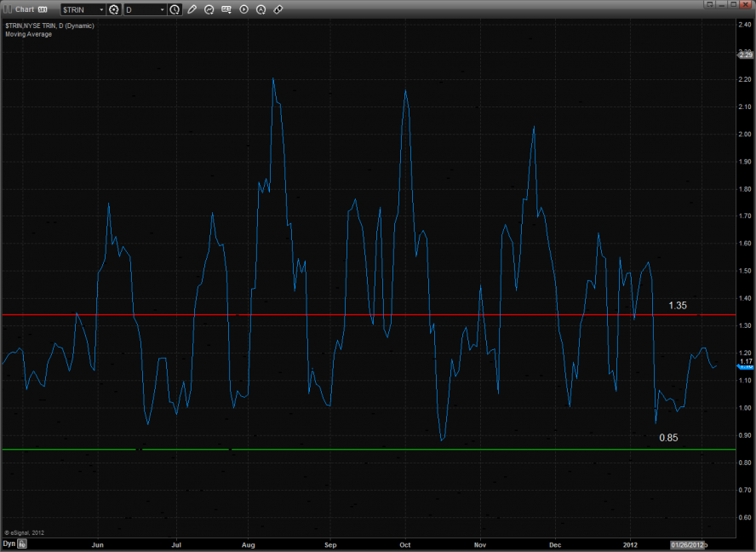Minimize the chart window
756x552 pixels.
click(x=721, y=4)
